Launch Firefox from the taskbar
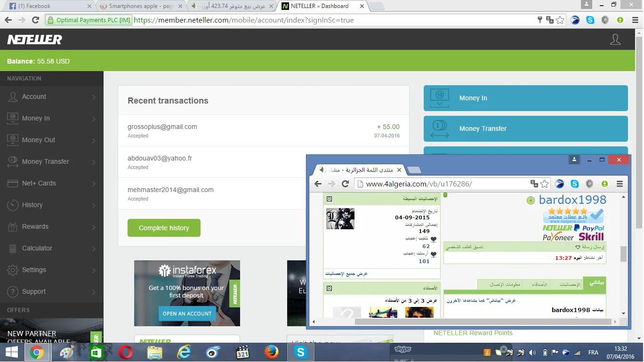This screenshot has height=362, width=644. click(271, 352)
